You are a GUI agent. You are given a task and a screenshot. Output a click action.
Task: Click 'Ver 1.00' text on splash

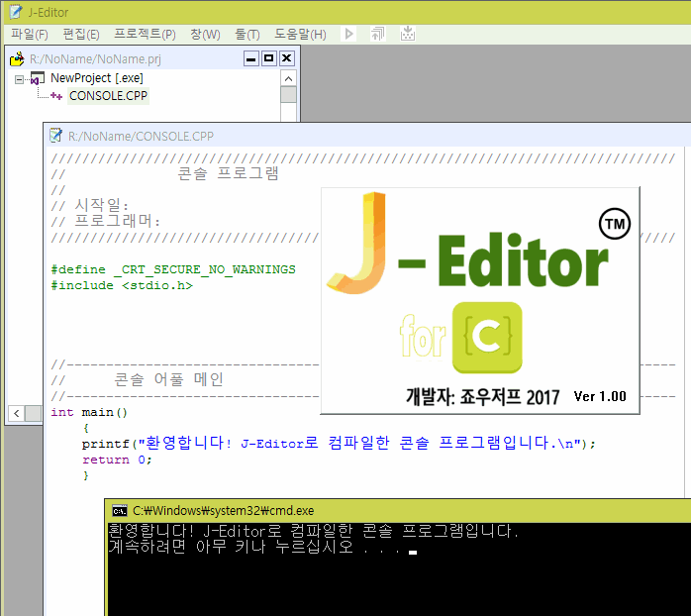tap(600, 396)
